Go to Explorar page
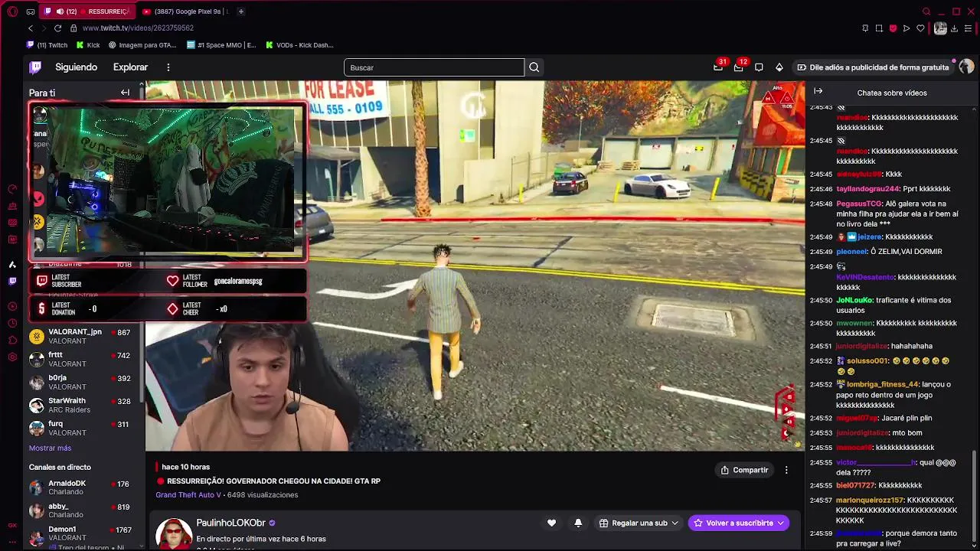Image resolution: width=980 pixels, height=551 pixels. tap(130, 67)
